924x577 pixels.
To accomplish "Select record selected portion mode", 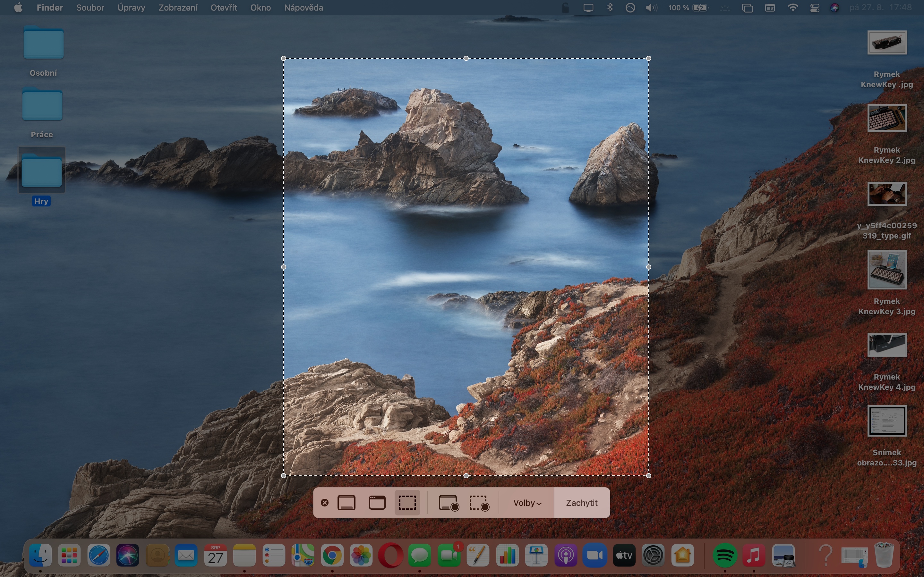I will pos(479,503).
